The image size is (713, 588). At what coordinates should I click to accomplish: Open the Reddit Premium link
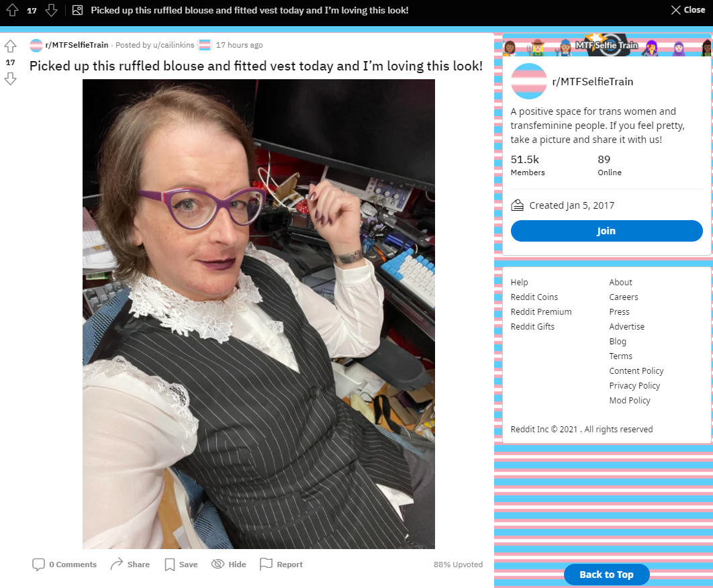click(541, 311)
